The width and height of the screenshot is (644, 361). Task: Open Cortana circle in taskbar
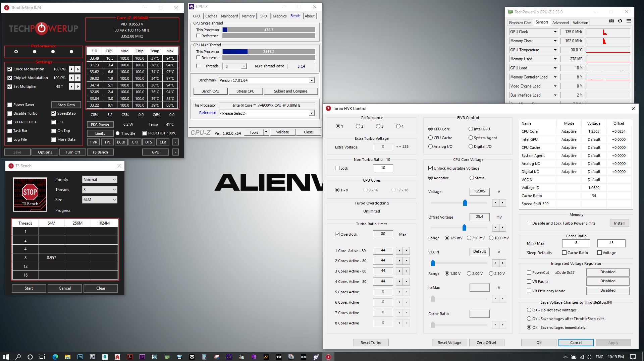(x=30, y=357)
